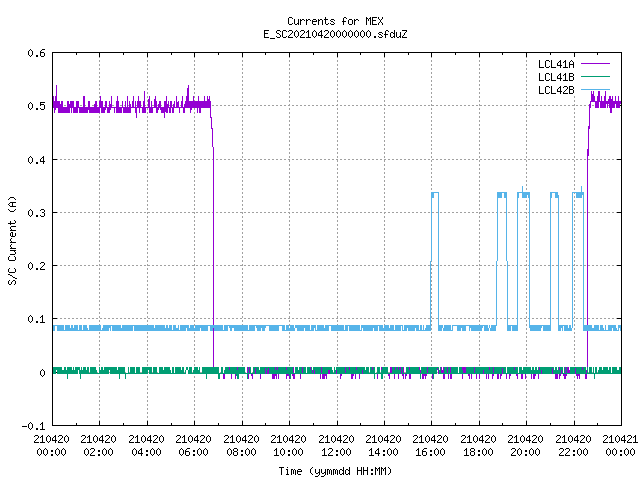Screen dimensions: 640x480
Task: Click the 22:00 x-axis time label
Action: pos(573,452)
